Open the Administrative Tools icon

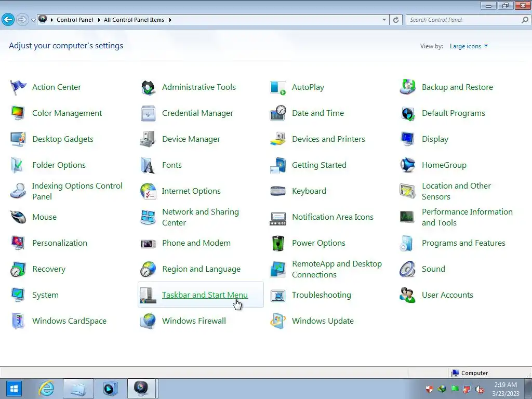tap(148, 87)
